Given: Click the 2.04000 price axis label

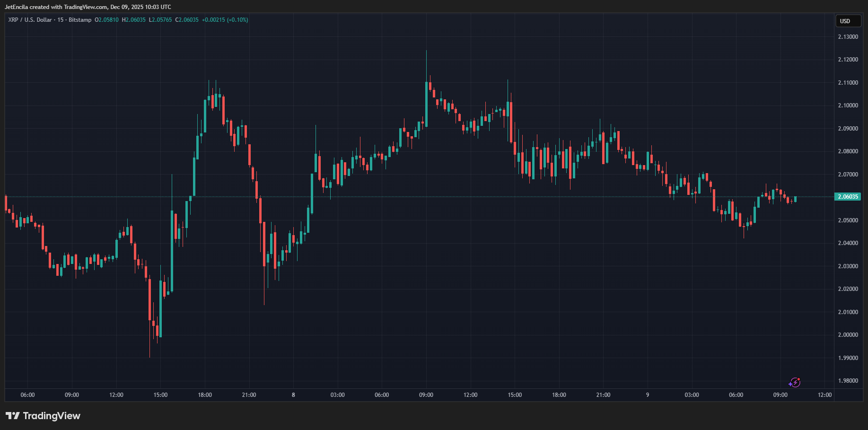Looking at the screenshot, I should 848,243.
